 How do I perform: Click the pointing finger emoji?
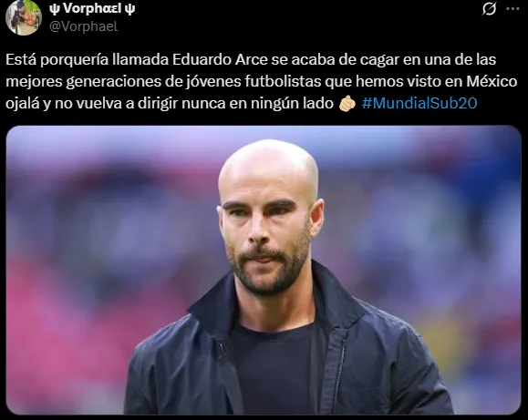click(x=347, y=103)
